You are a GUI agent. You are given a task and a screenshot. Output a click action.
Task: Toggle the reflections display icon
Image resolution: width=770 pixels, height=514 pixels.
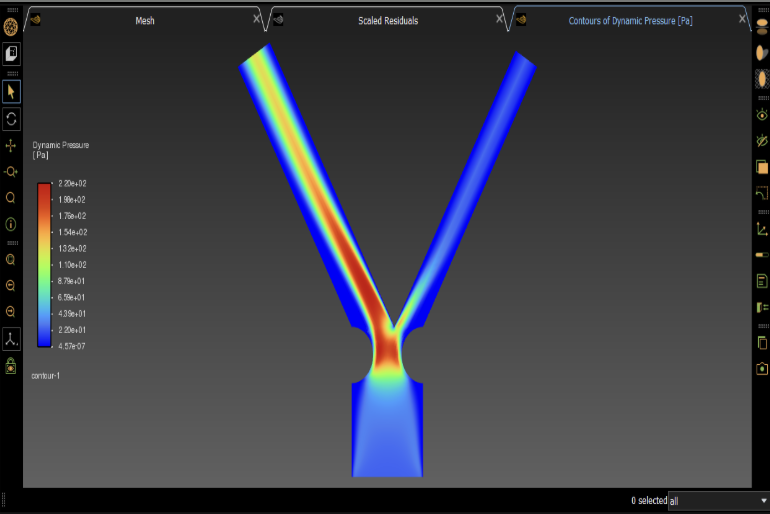point(762,27)
